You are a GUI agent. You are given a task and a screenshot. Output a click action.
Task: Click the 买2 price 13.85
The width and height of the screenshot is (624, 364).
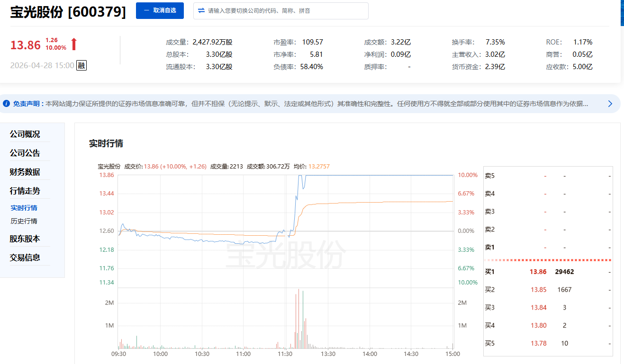539,290
